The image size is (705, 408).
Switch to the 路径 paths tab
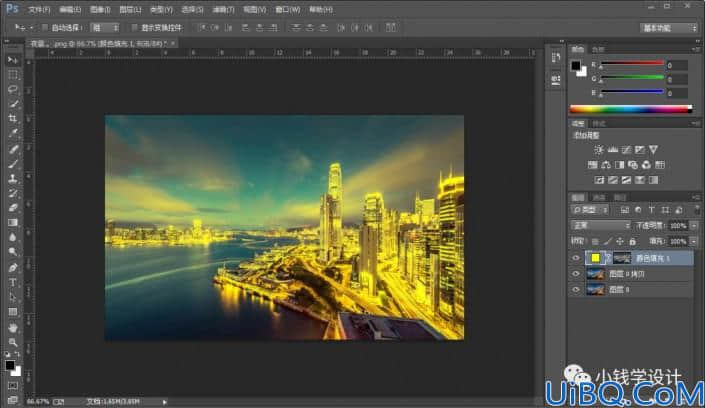(620, 197)
